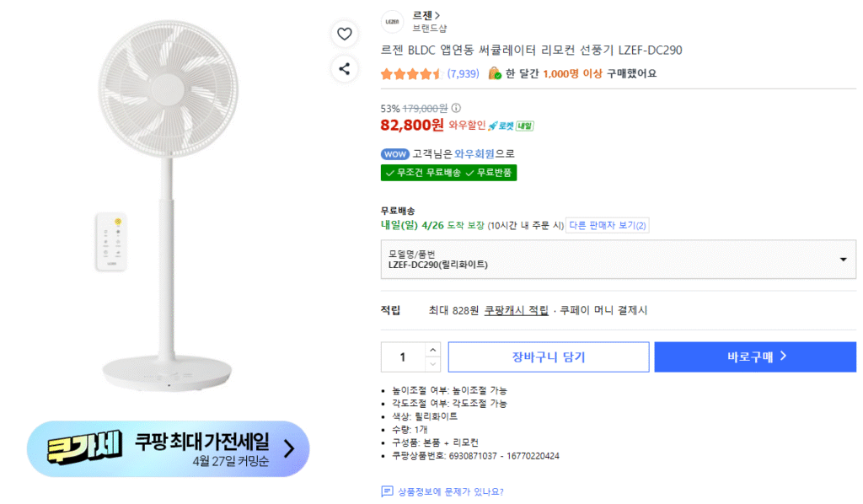Click the blue 바로구매 purchase button
863x504 pixels.
tap(754, 357)
